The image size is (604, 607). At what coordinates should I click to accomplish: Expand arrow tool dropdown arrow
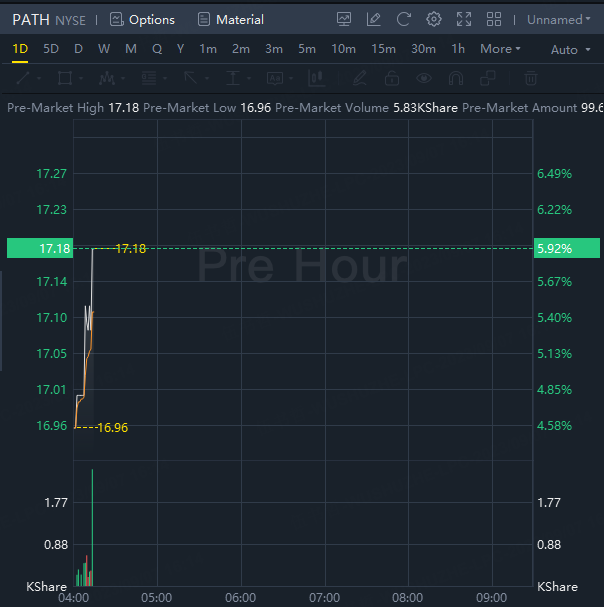207,78
